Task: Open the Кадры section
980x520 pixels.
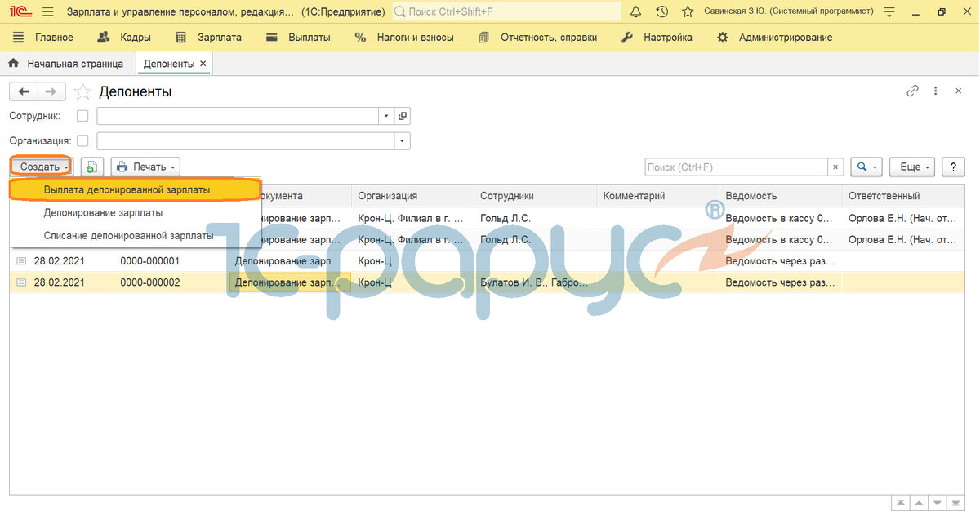Action: pyautogui.click(x=124, y=38)
